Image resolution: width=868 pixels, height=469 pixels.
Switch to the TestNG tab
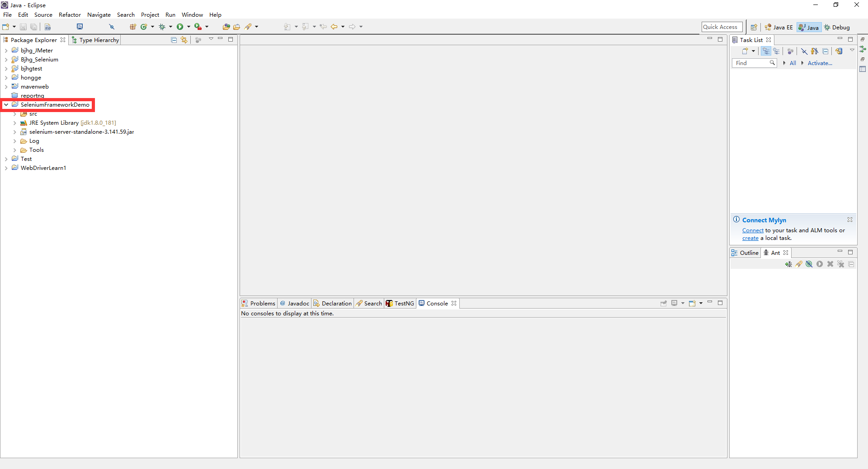[x=400, y=303]
